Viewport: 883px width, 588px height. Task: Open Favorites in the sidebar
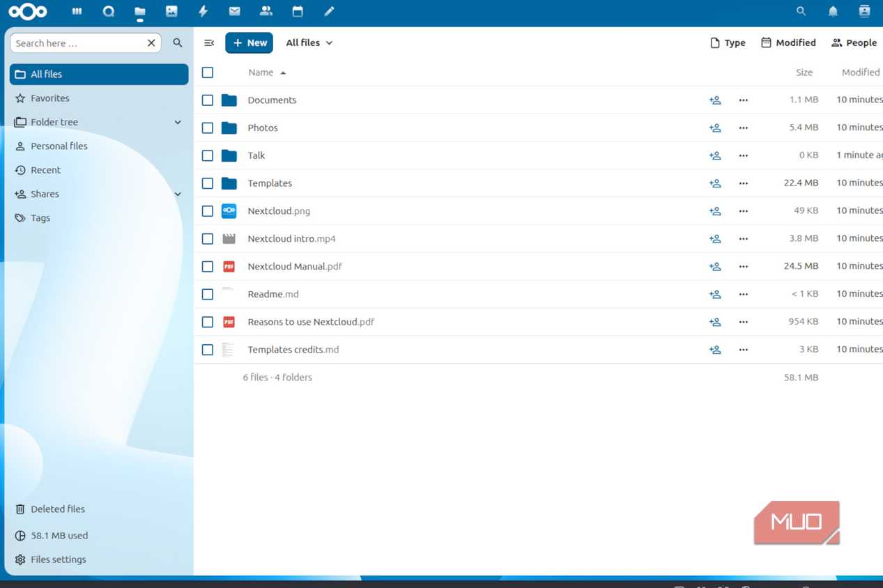click(x=99, y=98)
